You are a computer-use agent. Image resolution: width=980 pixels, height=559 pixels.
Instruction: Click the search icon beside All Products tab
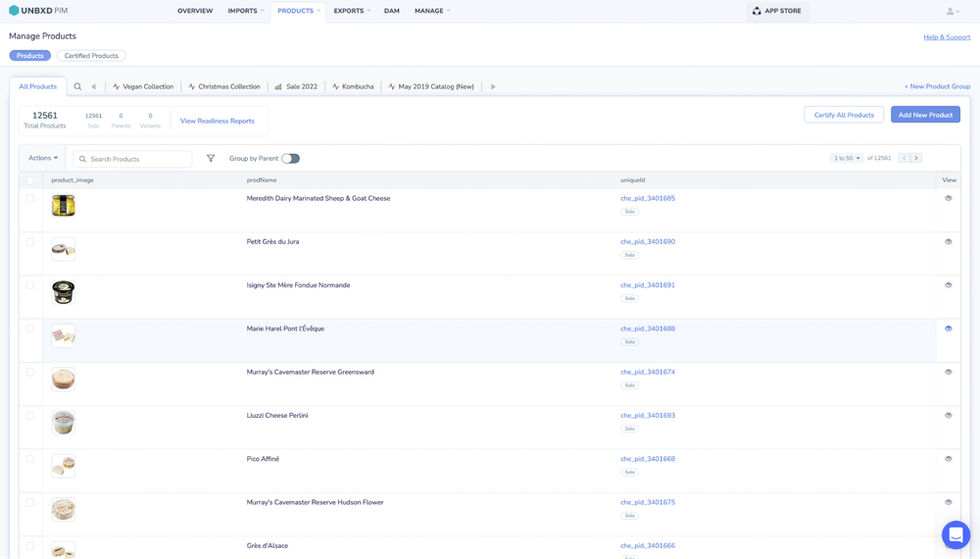[77, 86]
